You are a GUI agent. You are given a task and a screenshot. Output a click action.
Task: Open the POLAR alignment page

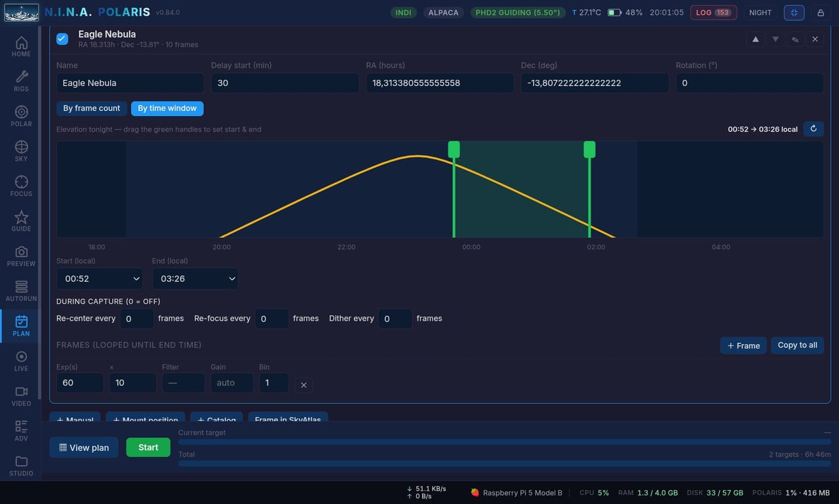click(x=21, y=116)
